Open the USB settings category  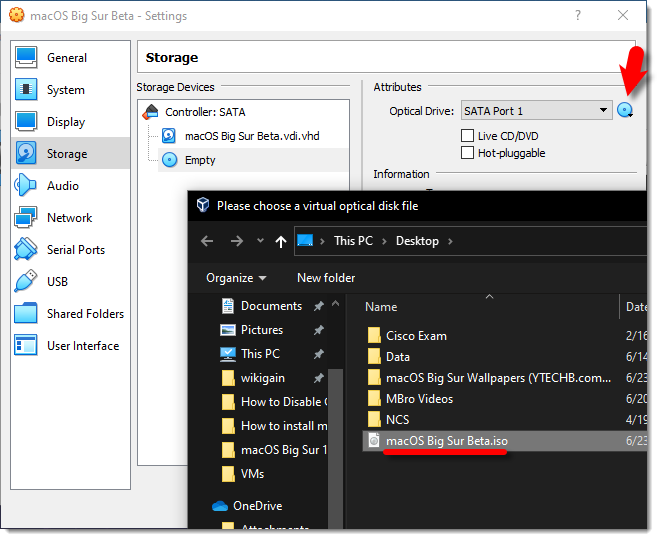pos(70,281)
